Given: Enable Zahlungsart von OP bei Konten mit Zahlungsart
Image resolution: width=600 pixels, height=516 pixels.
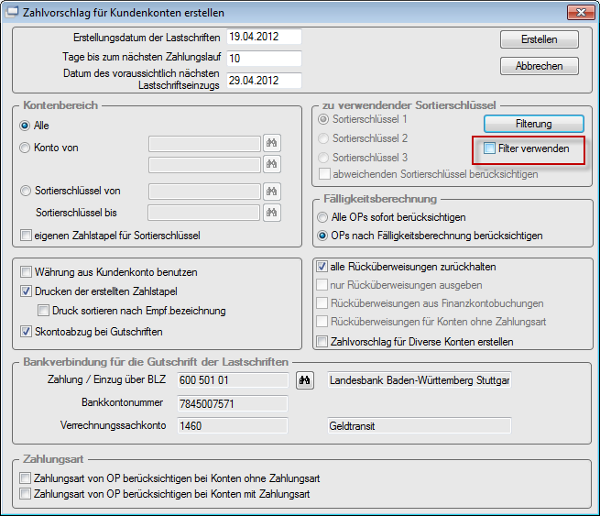Looking at the screenshot, I should click(25, 494).
